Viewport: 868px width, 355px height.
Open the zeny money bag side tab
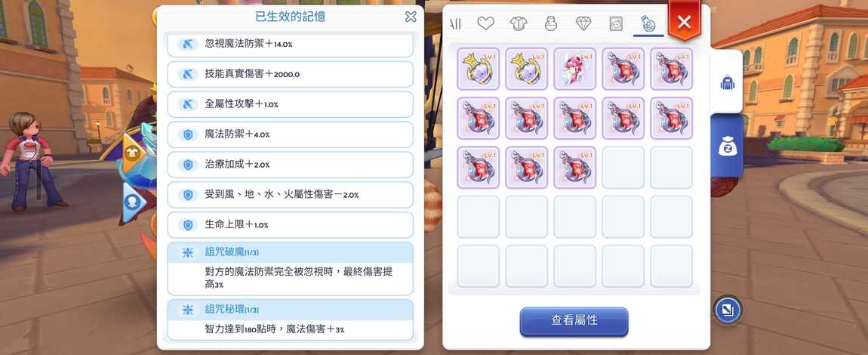(726, 146)
